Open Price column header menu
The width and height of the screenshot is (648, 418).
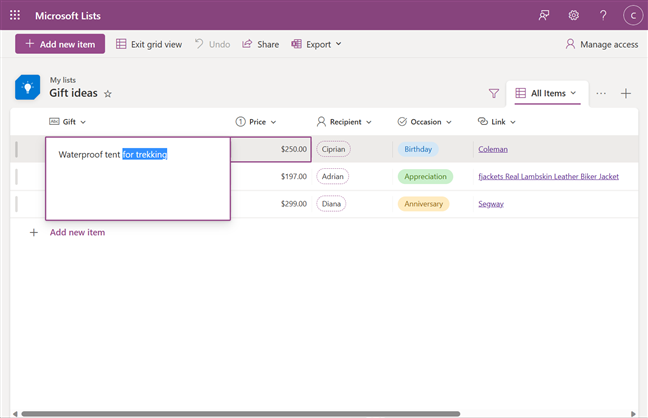click(x=256, y=122)
